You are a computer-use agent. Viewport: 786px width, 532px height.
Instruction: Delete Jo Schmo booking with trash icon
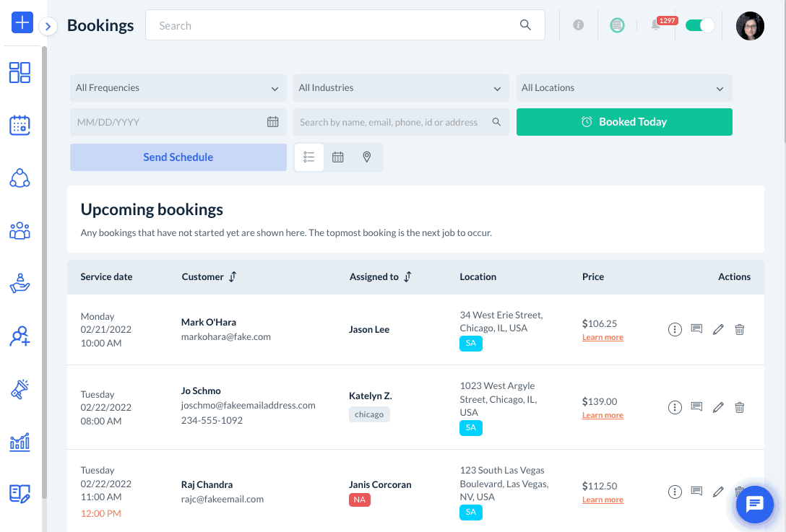point(739,407)
